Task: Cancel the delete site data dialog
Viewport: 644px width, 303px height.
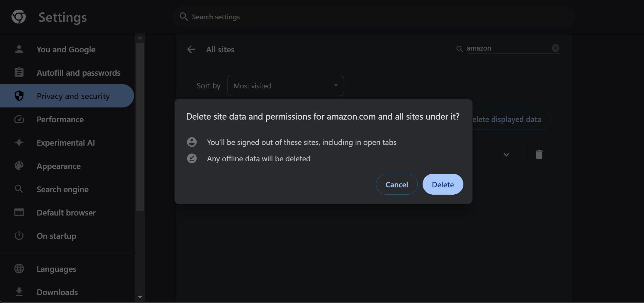Action: click(397, 184)
